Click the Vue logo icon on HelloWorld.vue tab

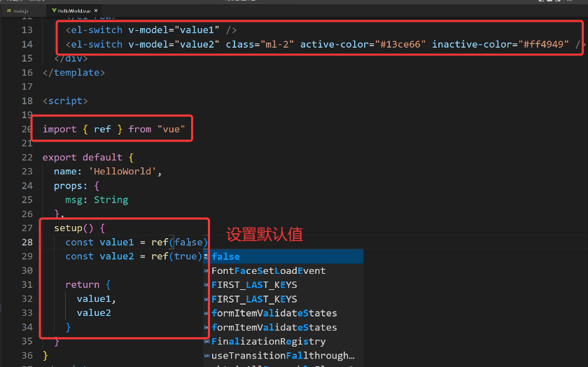pos(54,11)
